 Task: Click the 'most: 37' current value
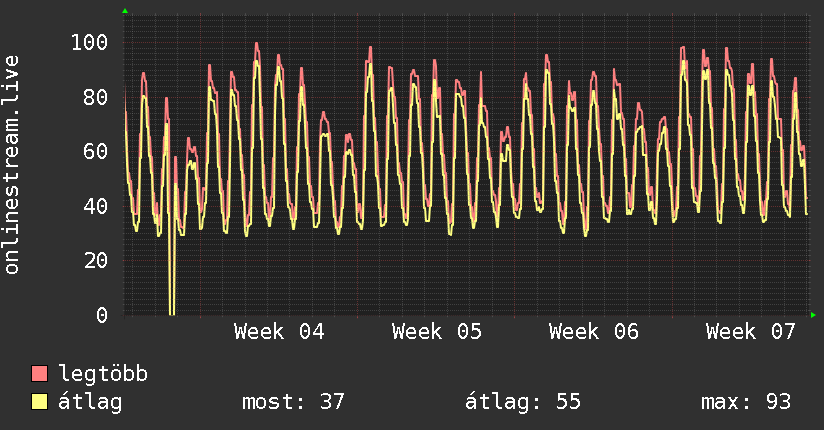coord(293,402)
